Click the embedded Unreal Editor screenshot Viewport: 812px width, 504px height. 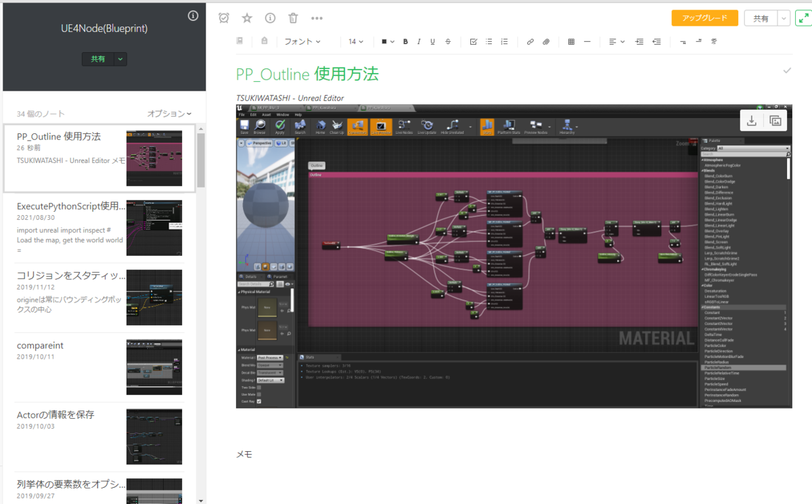click(514, 256)
